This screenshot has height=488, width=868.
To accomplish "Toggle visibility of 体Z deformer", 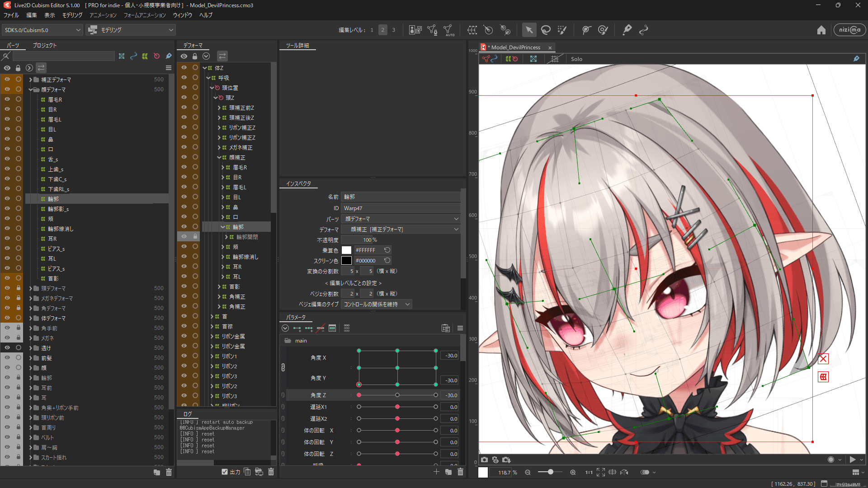I will 184,68.
